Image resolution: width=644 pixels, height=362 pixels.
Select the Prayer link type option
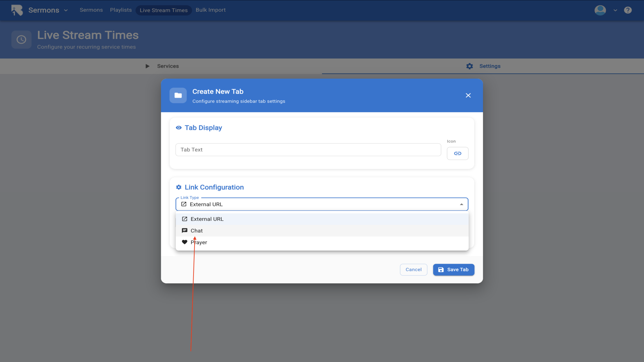[199, 242]
